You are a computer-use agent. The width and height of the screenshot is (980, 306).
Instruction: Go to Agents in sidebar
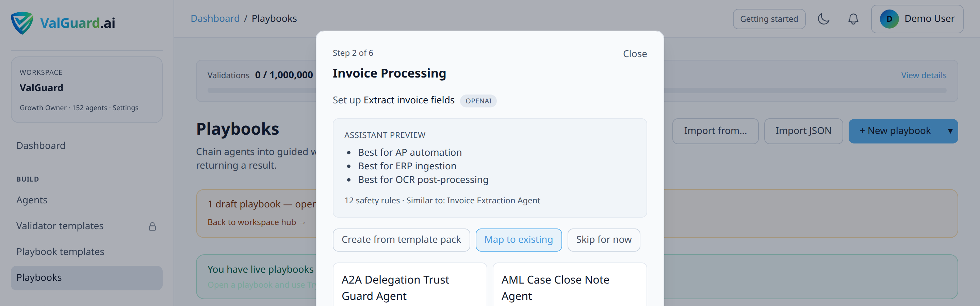coord(86,200)
